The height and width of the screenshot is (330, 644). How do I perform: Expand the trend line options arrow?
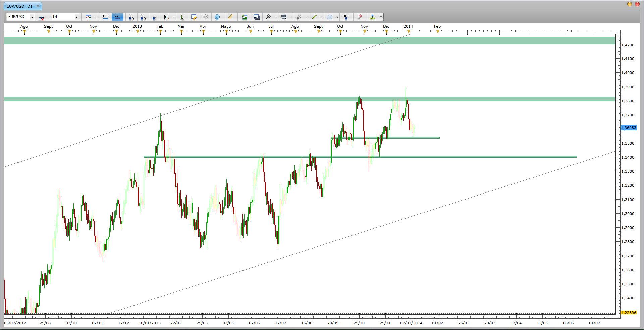[322, 17]
